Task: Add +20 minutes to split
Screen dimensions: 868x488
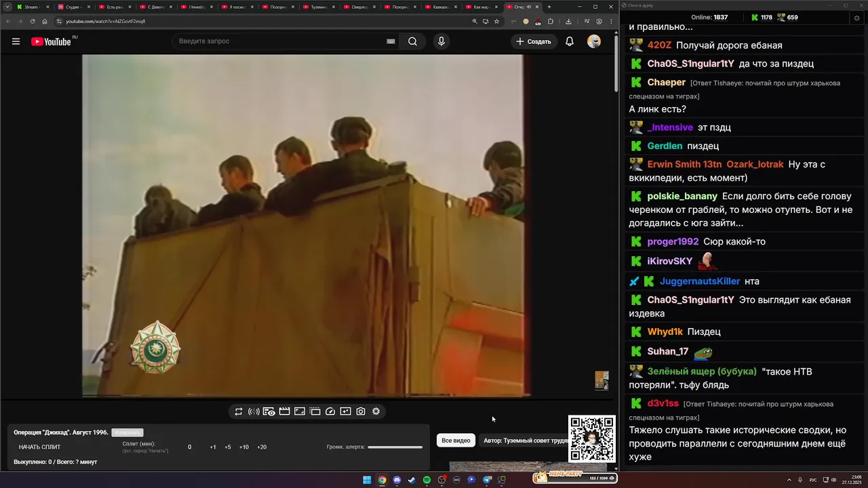Action: 262,447
